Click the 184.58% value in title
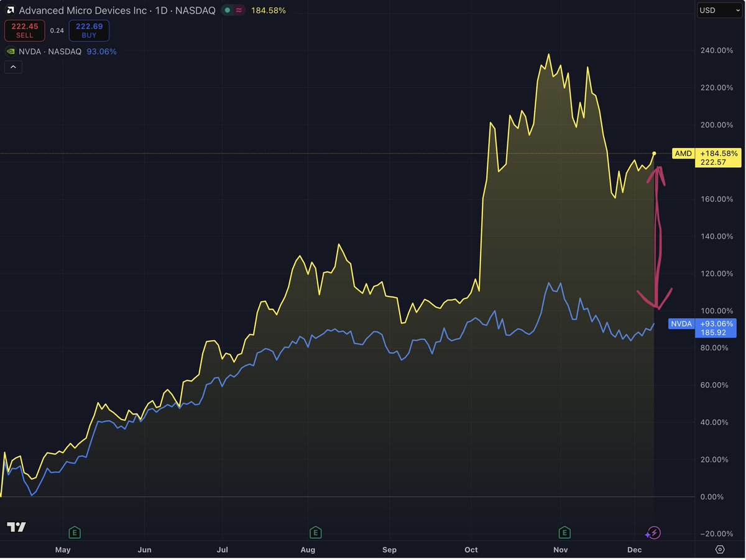This screenshot has width=746, height=560. pyautogui.click(x=269, y=11)
